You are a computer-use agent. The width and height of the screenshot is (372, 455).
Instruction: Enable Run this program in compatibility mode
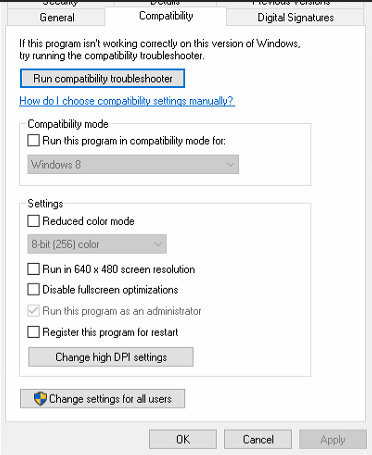coord(33,140)
